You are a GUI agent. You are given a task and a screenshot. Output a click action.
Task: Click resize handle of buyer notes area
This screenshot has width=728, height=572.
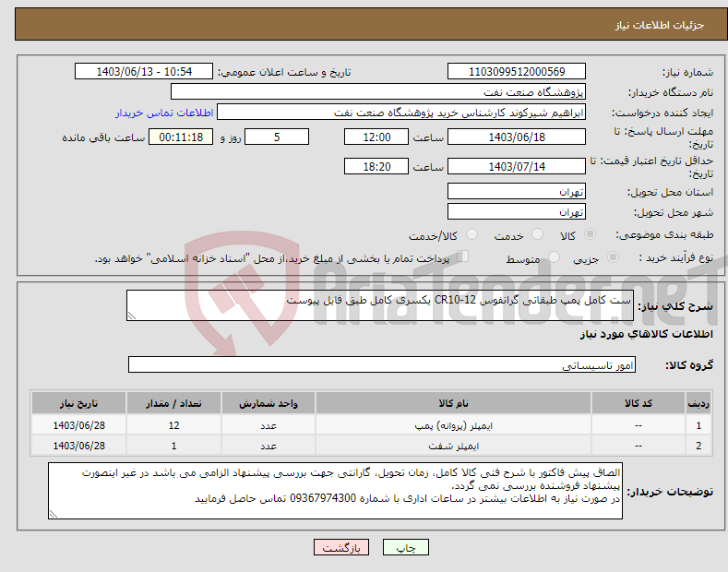coord(54,514)
